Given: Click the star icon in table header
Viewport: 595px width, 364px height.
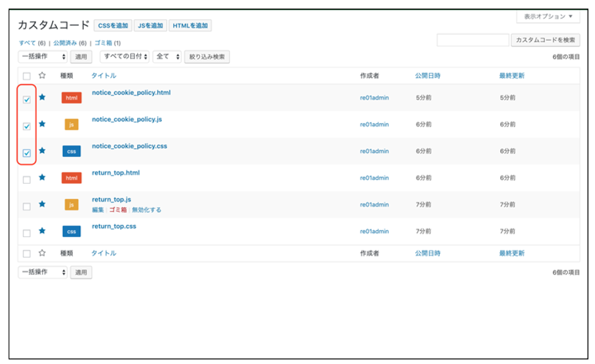Looking at the screenshot, I should (x=42, y=75).
